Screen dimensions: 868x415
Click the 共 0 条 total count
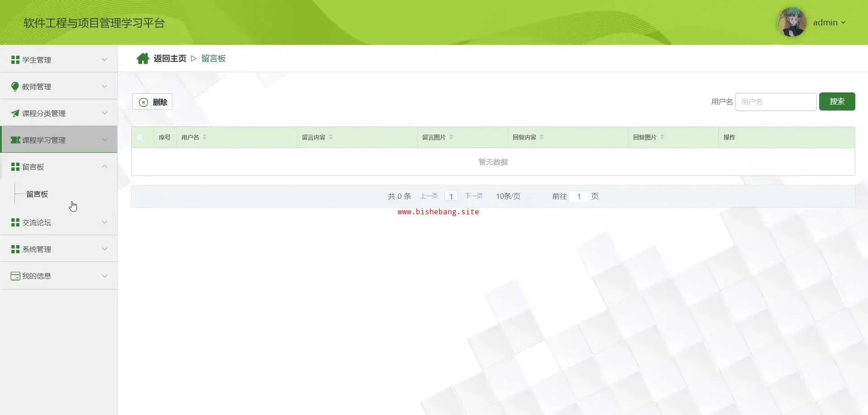click(x=400, y=196)
